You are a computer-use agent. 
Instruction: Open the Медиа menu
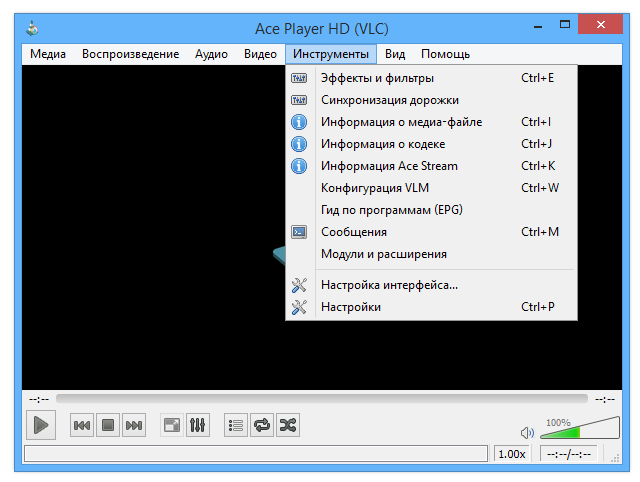[x=48, y=54]
